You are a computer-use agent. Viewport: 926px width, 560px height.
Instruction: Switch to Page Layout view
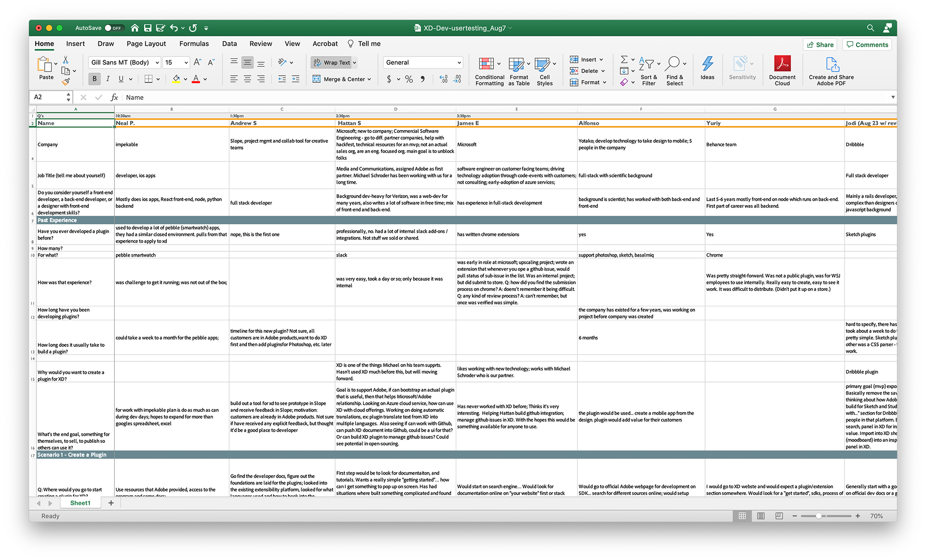click(761, 516)
